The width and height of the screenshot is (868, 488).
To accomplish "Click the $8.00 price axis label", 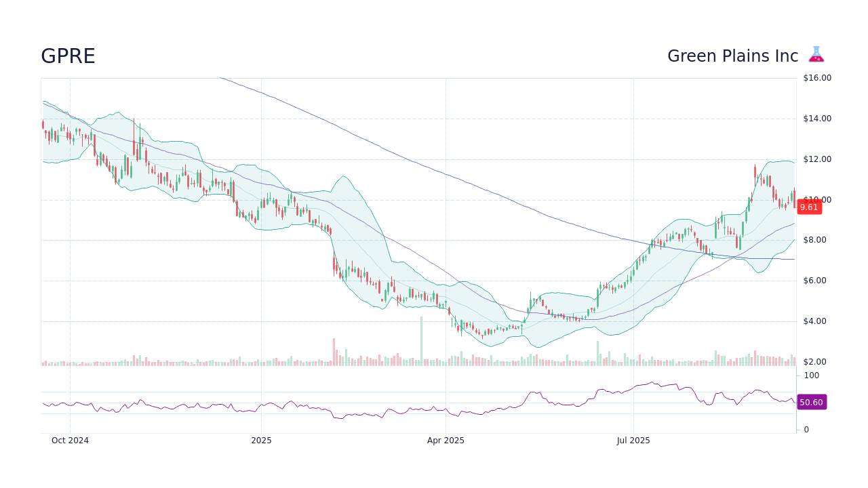I will (814, 240).
